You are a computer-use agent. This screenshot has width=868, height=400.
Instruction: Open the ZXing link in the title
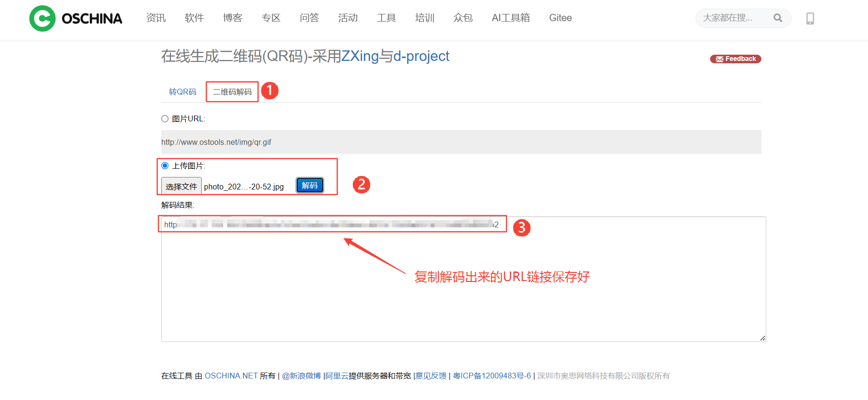click(360, 57)
